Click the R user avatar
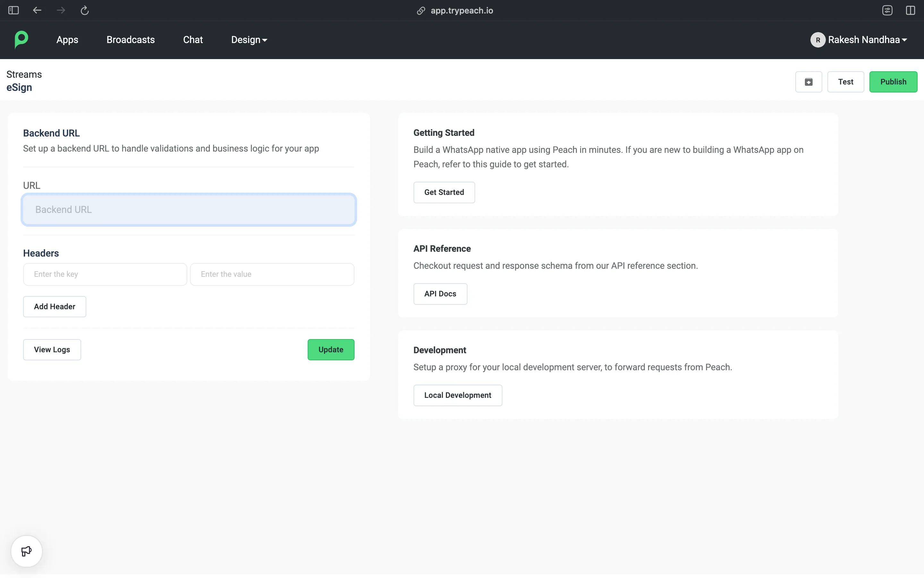The width and height of the screenshot is (924, 578). pos(818,40)
